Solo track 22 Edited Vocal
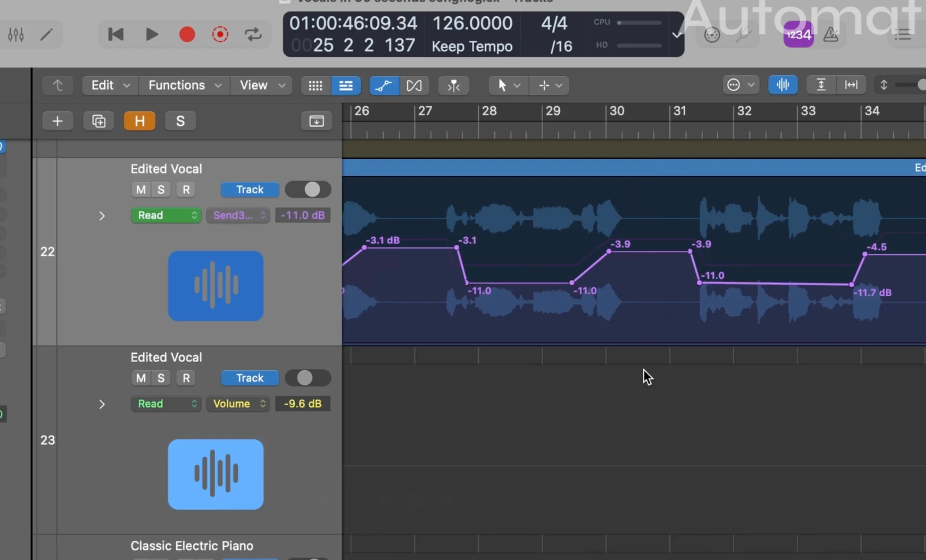The image size is (926, 560). (x=161, y=190)
